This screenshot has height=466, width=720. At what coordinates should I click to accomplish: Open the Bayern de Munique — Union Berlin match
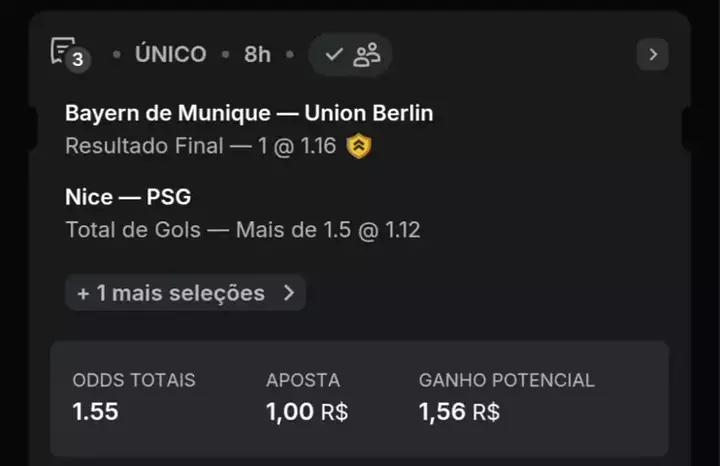pyautogui.click(x=249, y=113)
